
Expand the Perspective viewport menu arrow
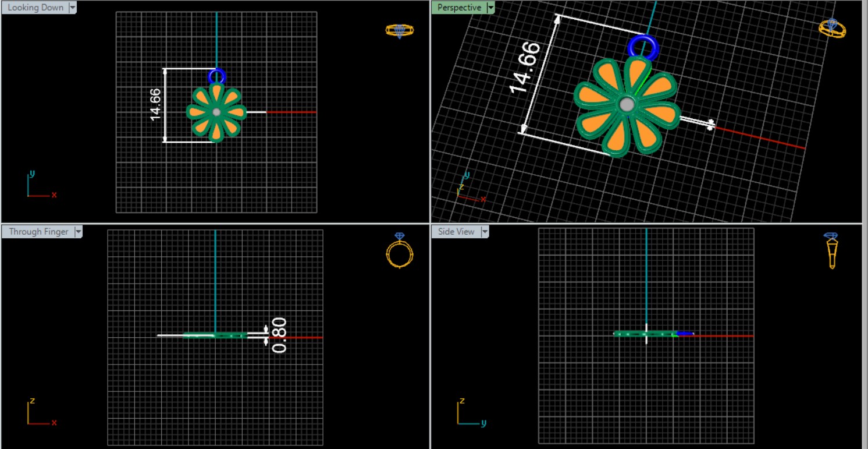point(490,8)
